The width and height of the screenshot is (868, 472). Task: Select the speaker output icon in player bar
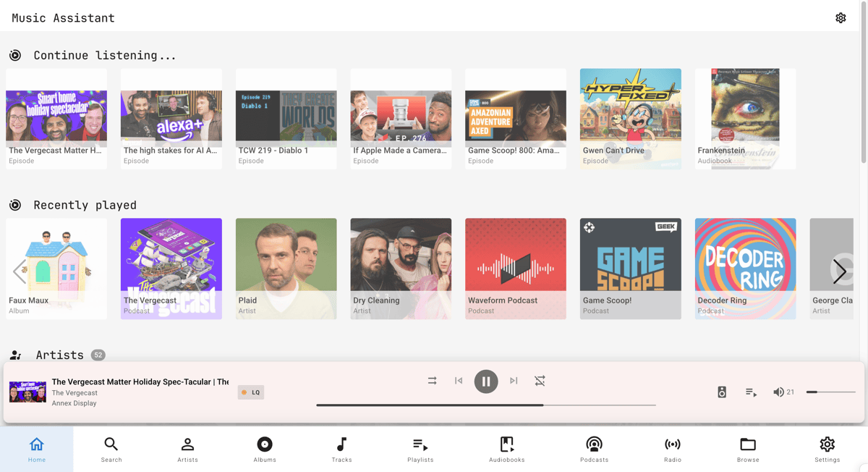click(721, 392)
